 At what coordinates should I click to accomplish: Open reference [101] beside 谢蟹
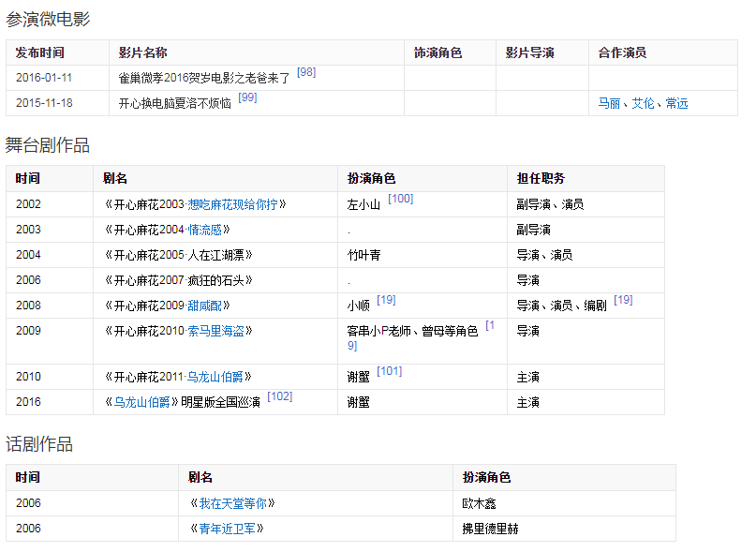pos(389,371)
